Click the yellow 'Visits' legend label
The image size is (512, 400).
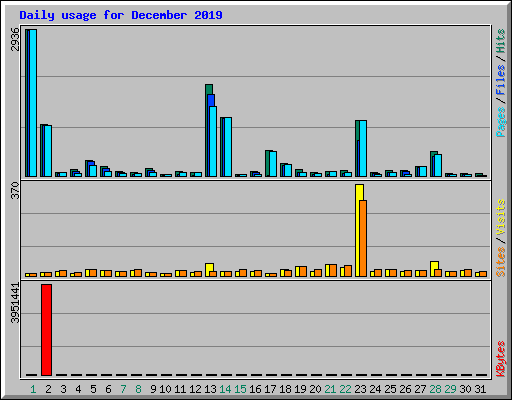click(x=500, y=218)
